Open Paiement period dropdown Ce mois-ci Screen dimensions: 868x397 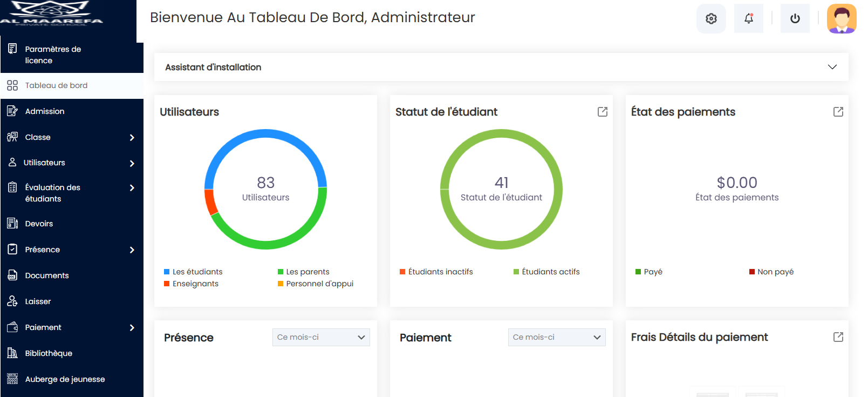pos(557,337)
